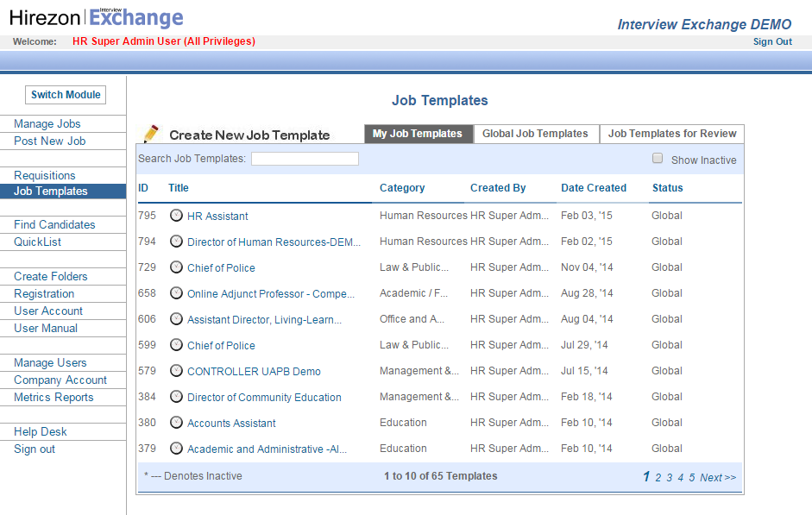Viewport: 812px width, 515px height.
Task: Click clock icon in row ID 599
Action: click(177, 345)
